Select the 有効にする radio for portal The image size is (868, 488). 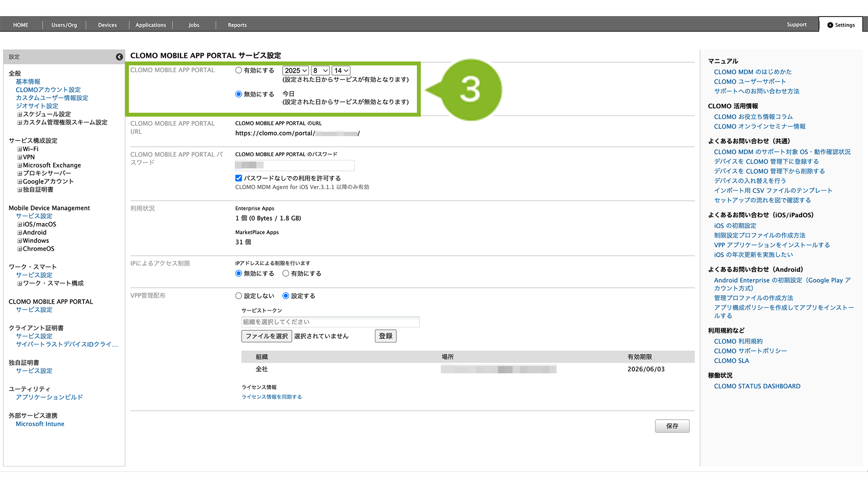[239, 70]
